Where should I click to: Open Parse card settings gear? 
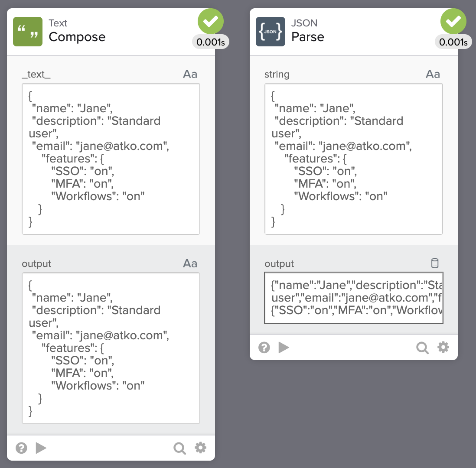(443, 347)
